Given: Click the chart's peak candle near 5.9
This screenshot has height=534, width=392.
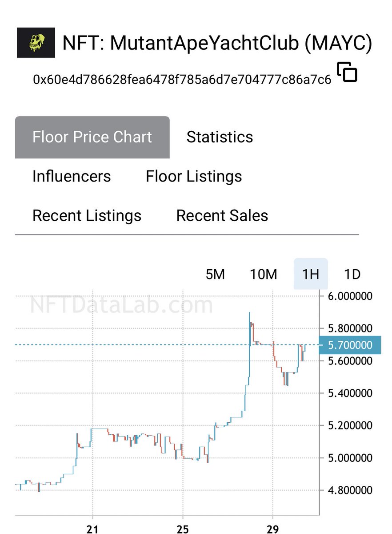Looking at the screenshot, I should point(250,329).
